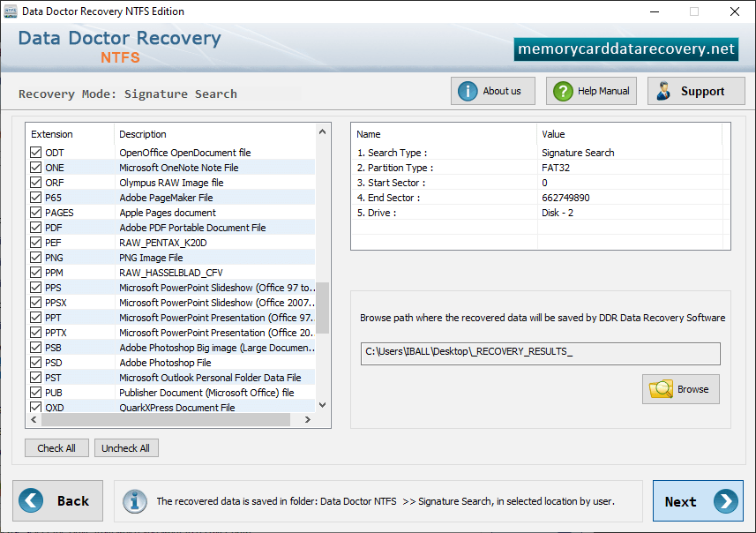Click the About us info icon

[x=468, y=91]
